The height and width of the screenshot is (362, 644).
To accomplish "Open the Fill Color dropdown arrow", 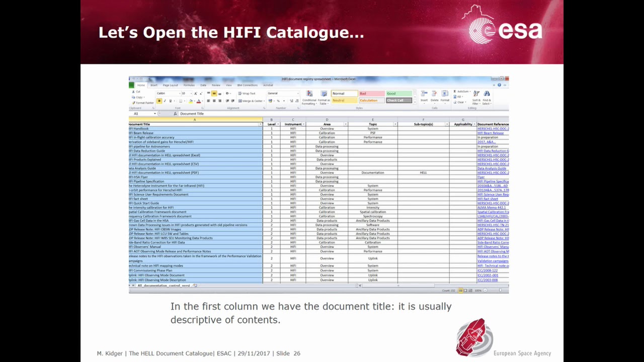I will tap(195, 101).
